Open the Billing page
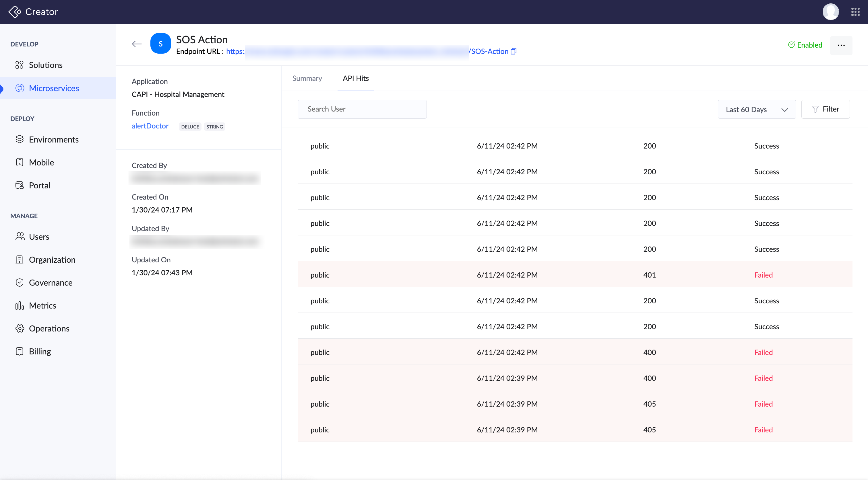The width and height of the screenshot is (868, 480). (40, 352)
